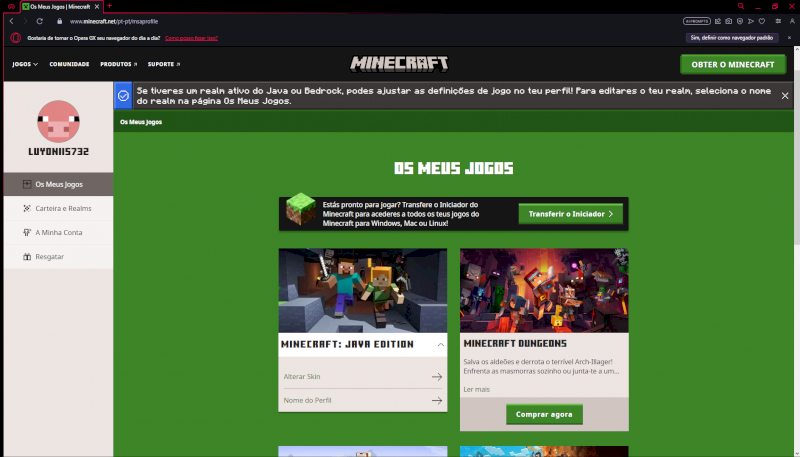The height and width of the screenshot is (457, 800).
Task: Open the SUPORTE menu item
Action: [x=164, y=64]
